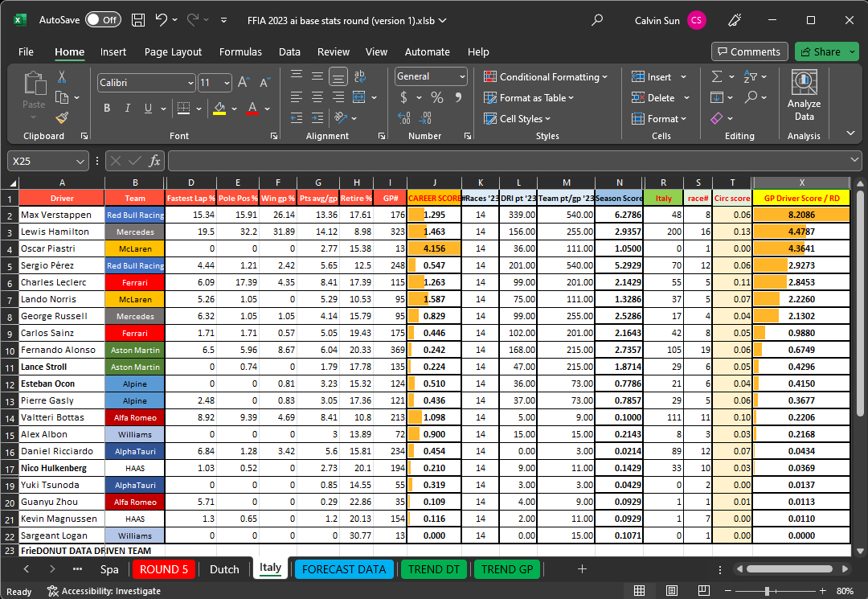Viewport: 868px width, 599px height.
Task: Apply red Font Color
Action: [252, 108]
